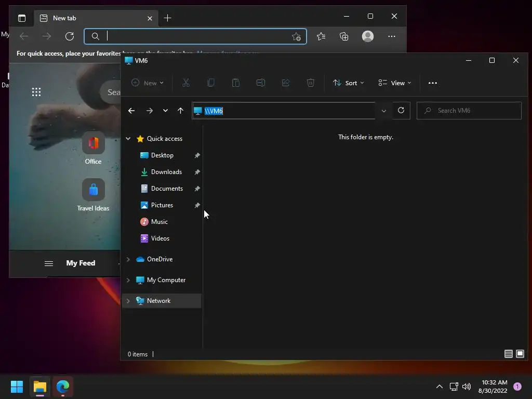This screenshot has height=399, width=532.
Task: Click the Copy icon in File Explorer toolbar
Action: click(x=211, y=83)
